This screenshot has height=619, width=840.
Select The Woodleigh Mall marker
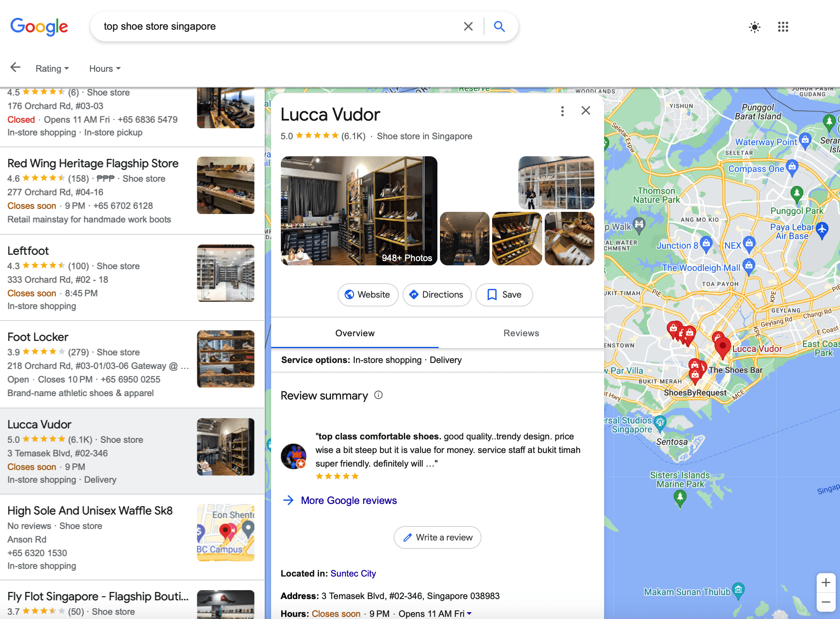pos(749,267)
